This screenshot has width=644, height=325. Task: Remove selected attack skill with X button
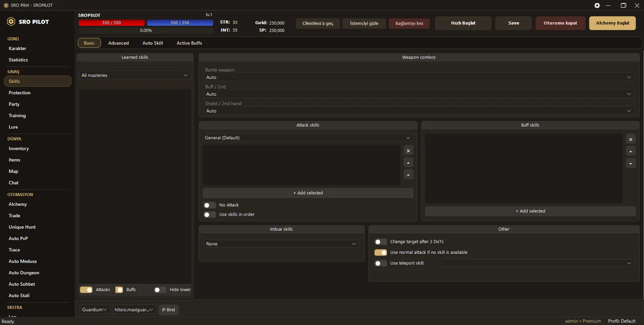coord(408,151)
